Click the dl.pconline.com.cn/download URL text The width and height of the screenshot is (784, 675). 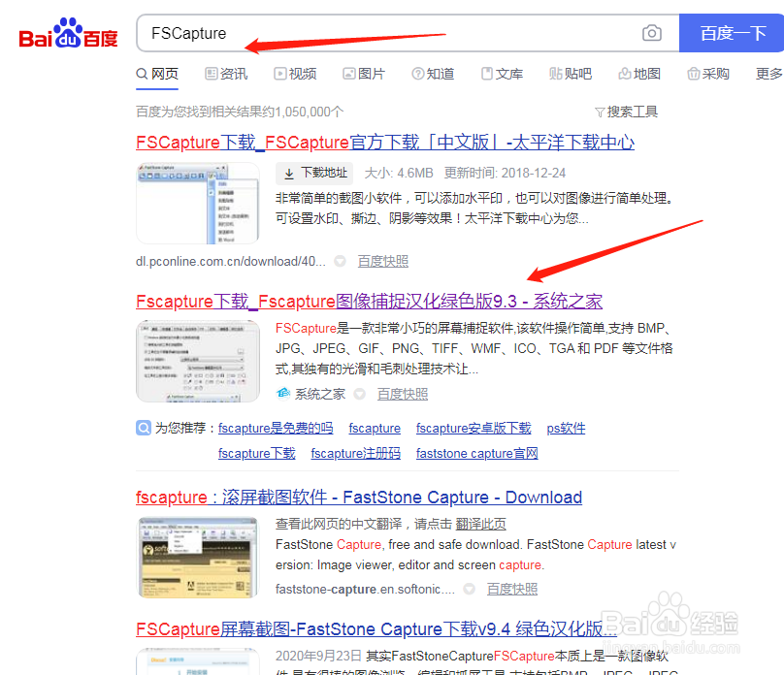pos(231,261)
